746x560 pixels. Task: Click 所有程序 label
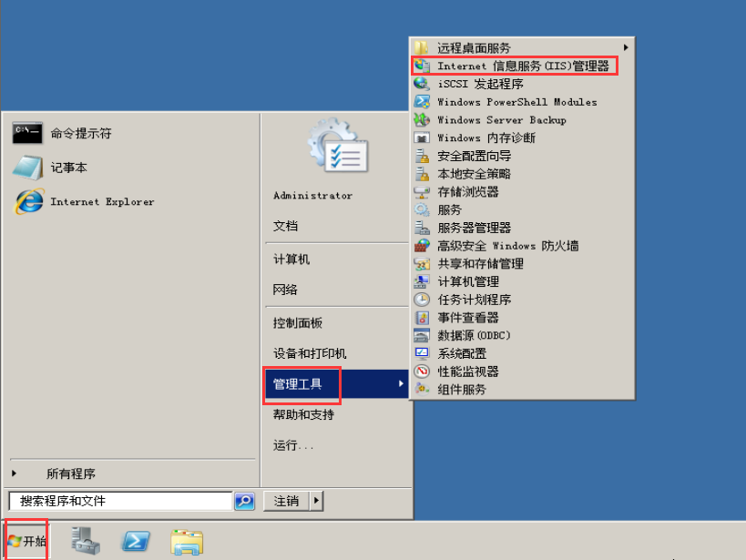pos(71,473)
